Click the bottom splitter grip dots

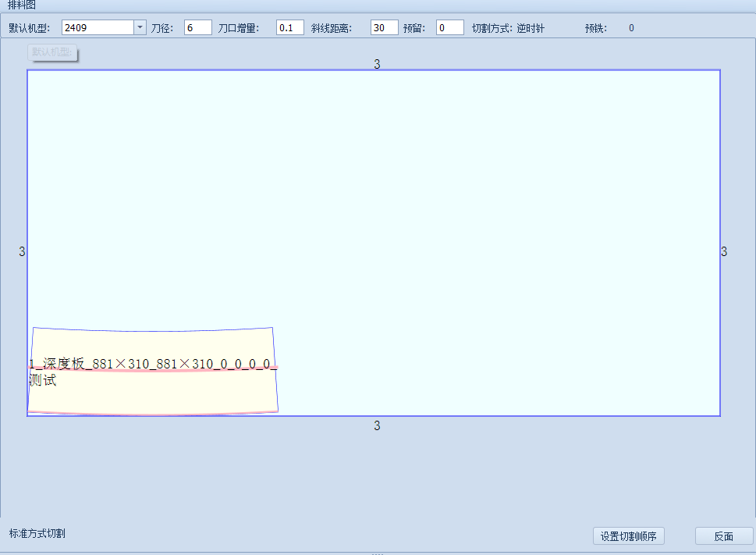tap(378, 553)
